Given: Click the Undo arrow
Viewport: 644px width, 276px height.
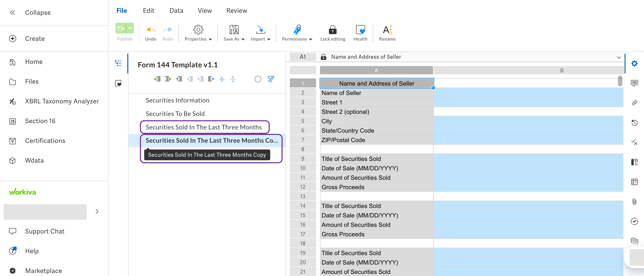Looking at the screenshot, I should click(150, 30).
